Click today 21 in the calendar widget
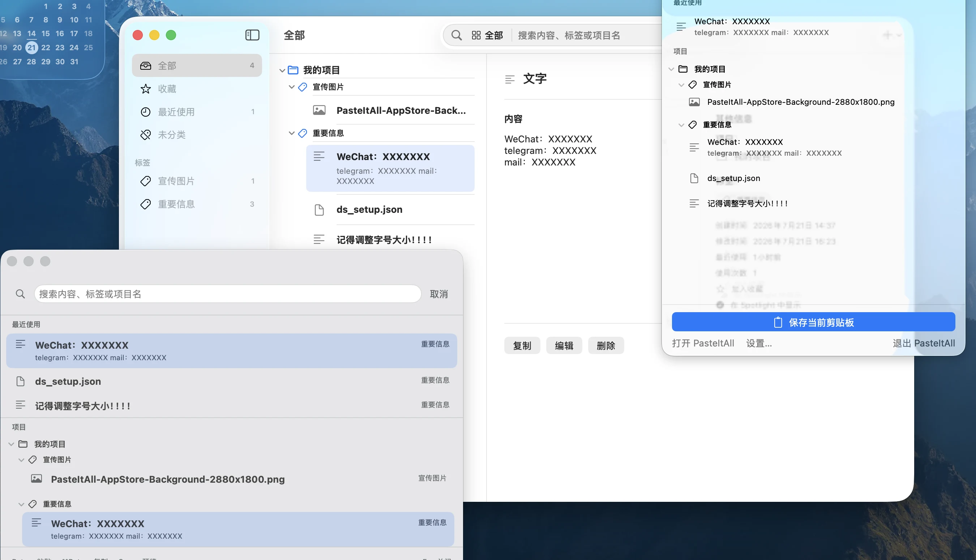 pos(31,48)
